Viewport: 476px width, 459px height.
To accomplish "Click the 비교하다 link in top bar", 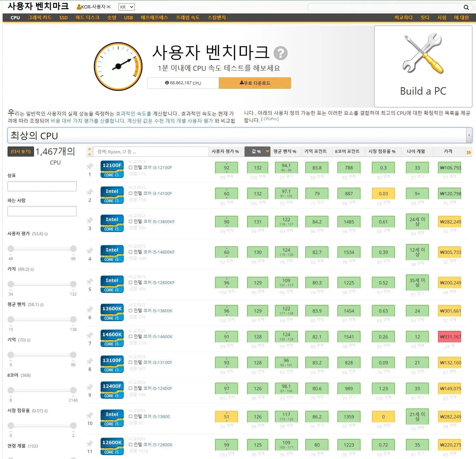I will point(403,18).
